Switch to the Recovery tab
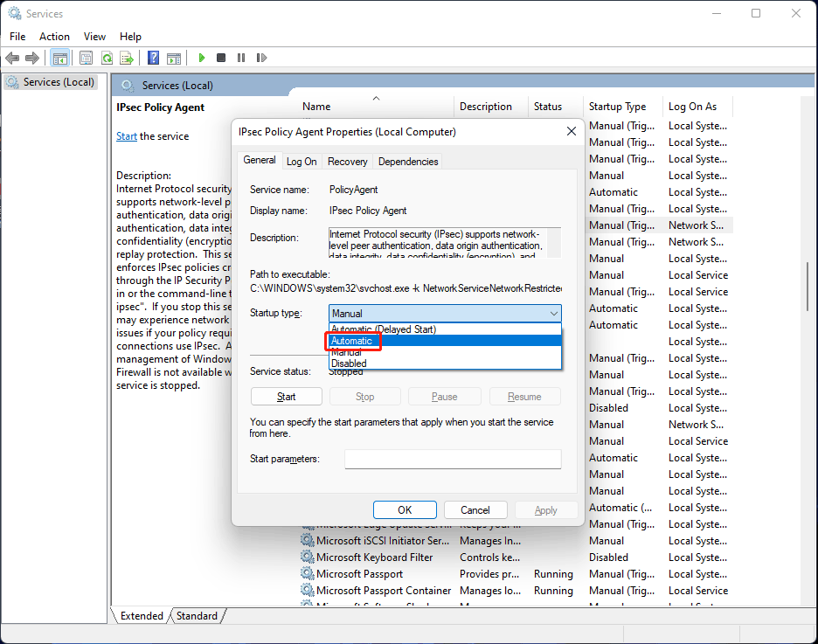The image size is (818, 644). point(348,162)
